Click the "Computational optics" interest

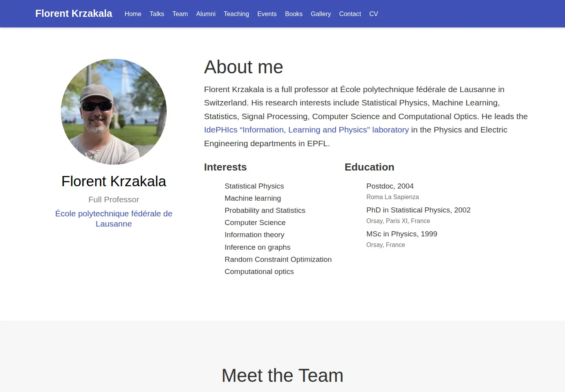click(259, 272)
